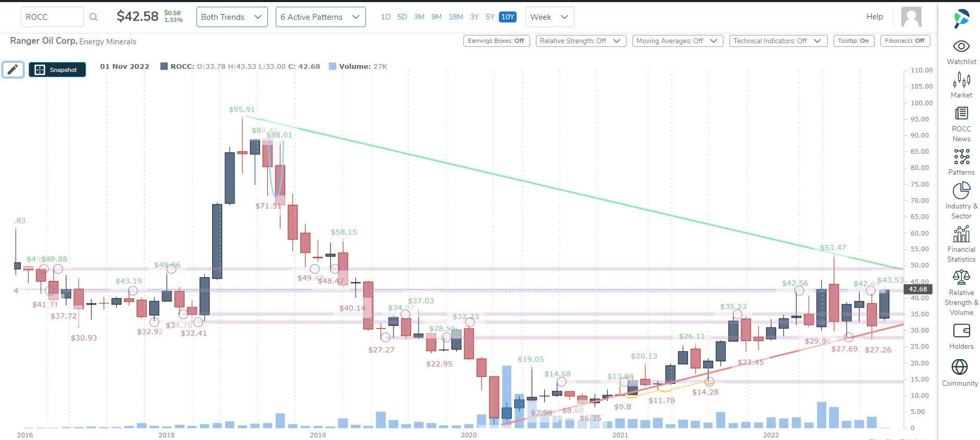This screenshot has width=980, height=440.
Task: Click the $35.23 price label
Action: [x=733, y=307]
